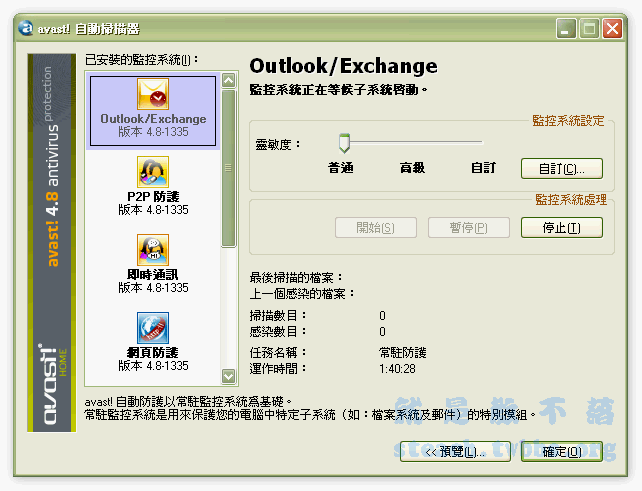Click the 運作時間 value 1:40:28
The height and width of the screenshot is (491, 642).
[x=397, y=369]
